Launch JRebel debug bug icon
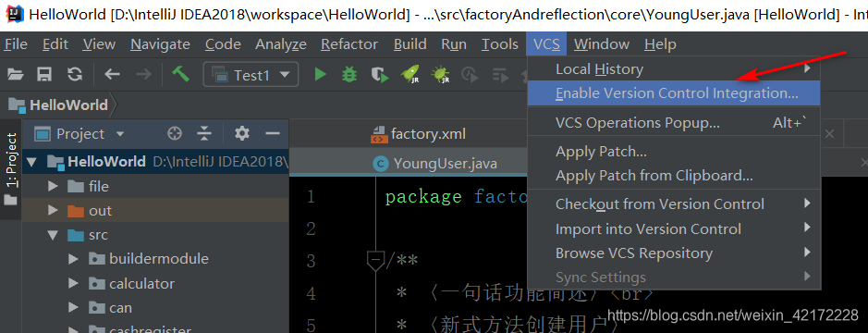This screenshot has width=868, height=333. [440, 74]
